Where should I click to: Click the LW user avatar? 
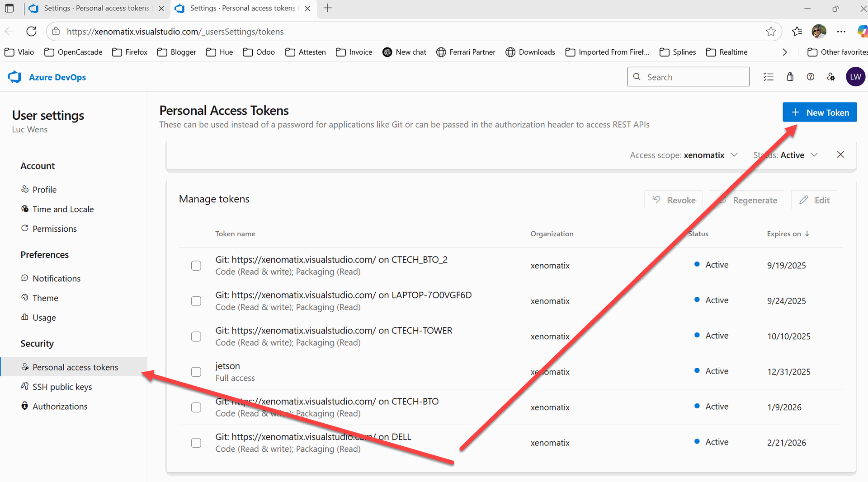tap(855, 77)
